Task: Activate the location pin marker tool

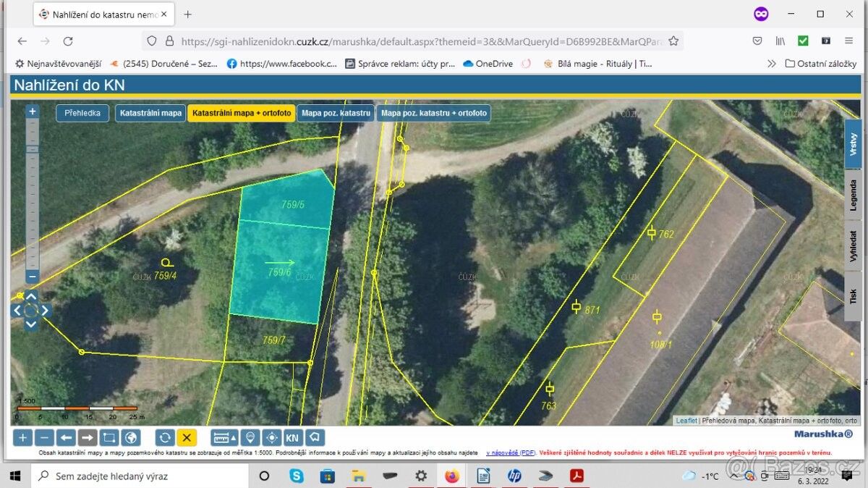Action: click(250, 437)
